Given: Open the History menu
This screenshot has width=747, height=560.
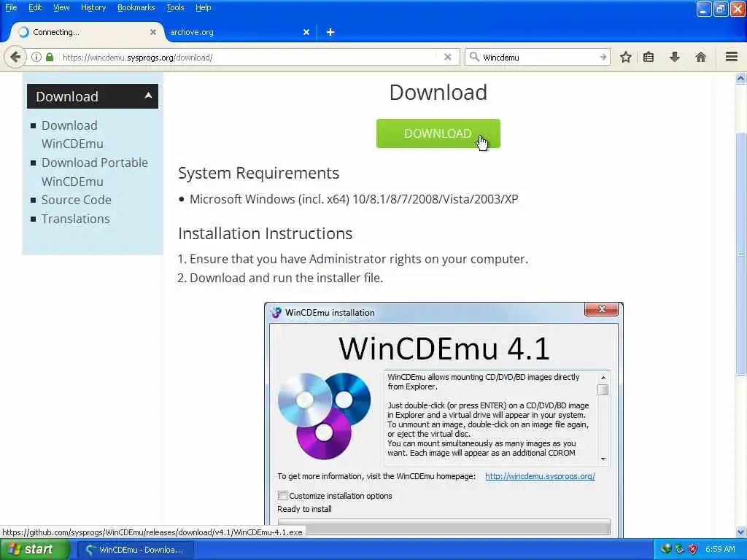Looking at the screenshot, I should 93,7.
